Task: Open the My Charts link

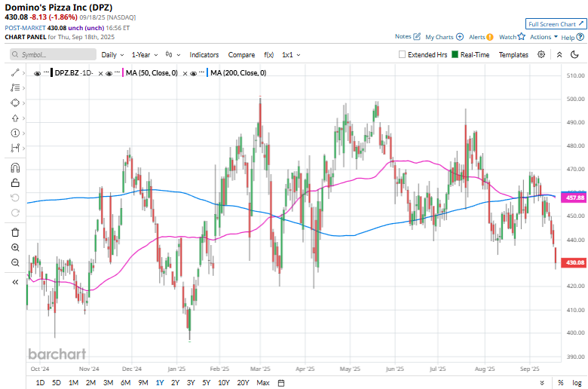Action: (x=439, y=37)
